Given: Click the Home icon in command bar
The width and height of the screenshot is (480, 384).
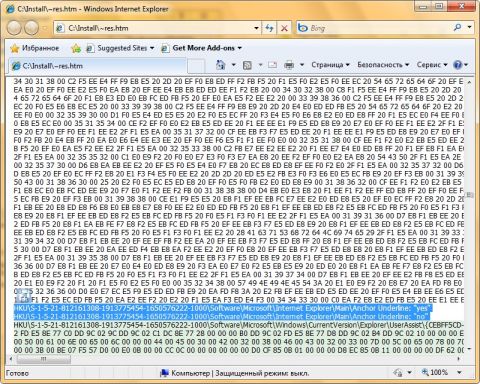Looking at the screenshot, I should (x=221, y=65).
